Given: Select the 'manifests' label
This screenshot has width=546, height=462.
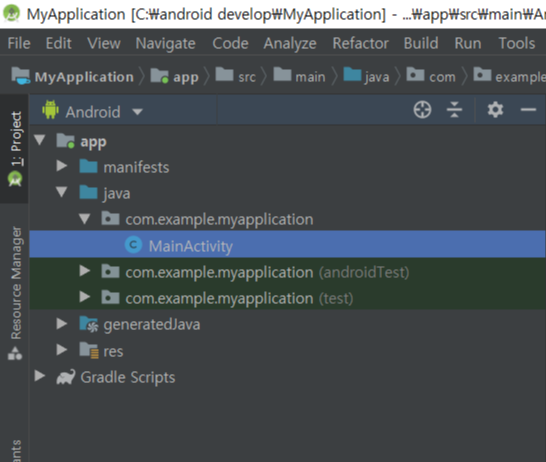Looking at the screenshot, I should (x=136, y=167).
